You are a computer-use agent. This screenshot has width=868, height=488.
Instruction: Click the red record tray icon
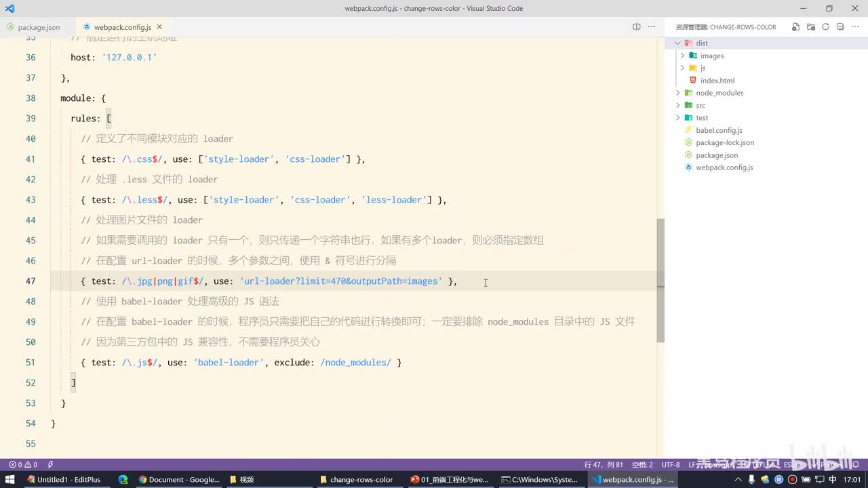(x=792, y=479)
